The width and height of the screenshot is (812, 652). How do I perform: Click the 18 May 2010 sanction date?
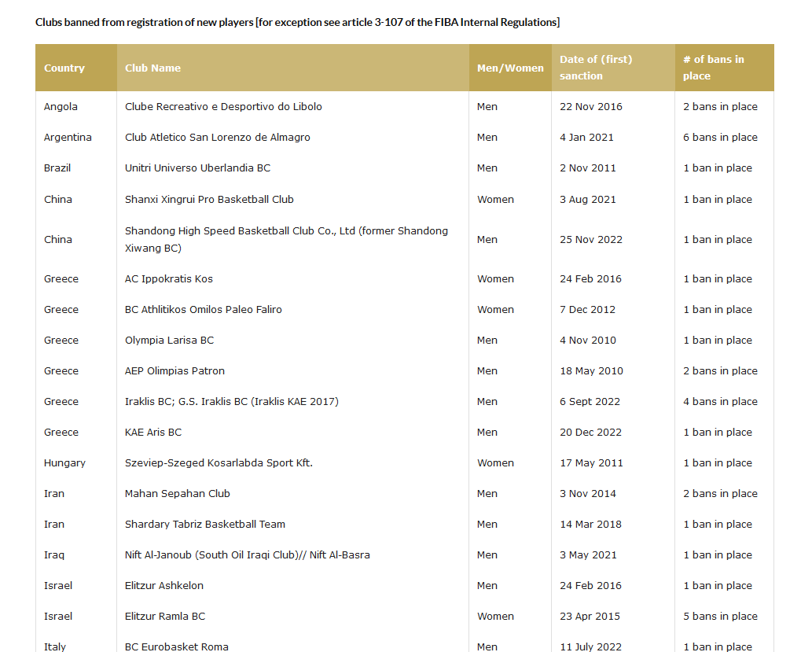pos(591,371)
